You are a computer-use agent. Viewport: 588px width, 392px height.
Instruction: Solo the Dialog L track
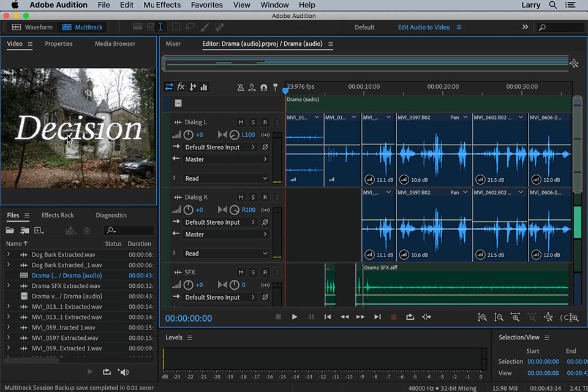pos(253,123)
